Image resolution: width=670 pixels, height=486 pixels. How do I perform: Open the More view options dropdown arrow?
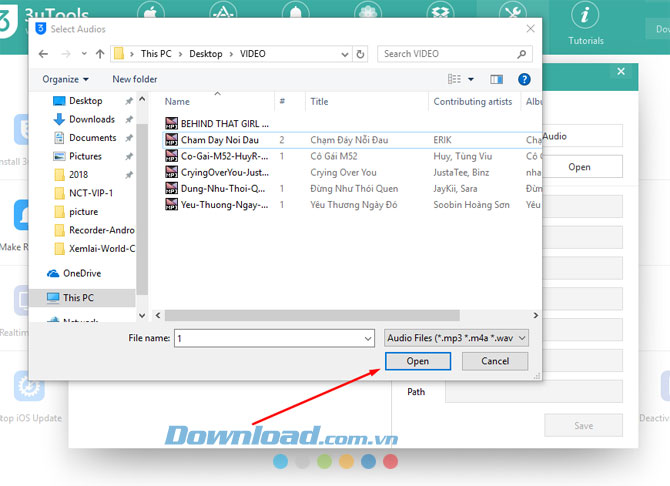tap(471, 79)
